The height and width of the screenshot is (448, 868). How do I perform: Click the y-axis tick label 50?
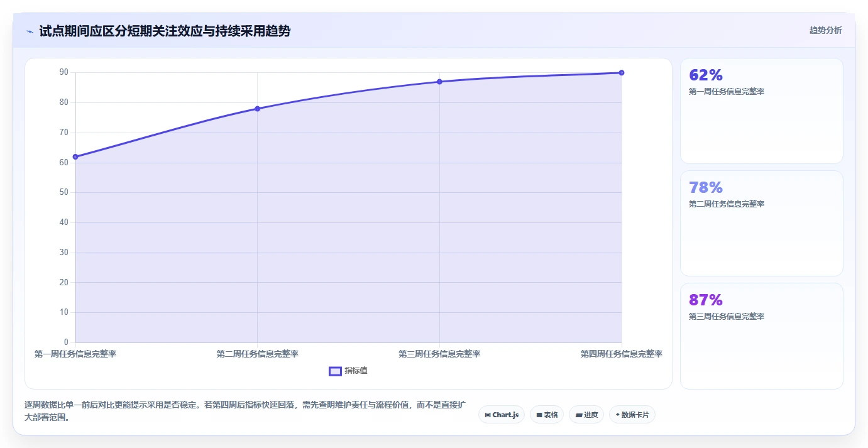tap(63, 192)
